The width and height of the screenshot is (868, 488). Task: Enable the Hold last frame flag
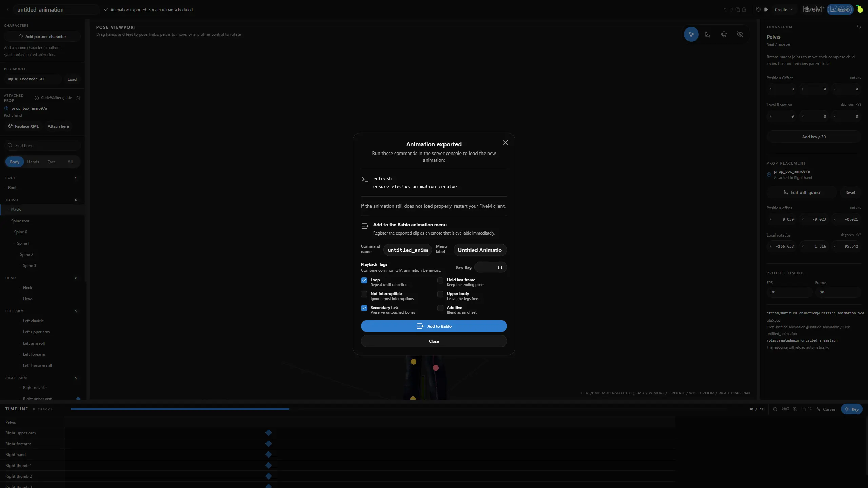click(440, 280)
